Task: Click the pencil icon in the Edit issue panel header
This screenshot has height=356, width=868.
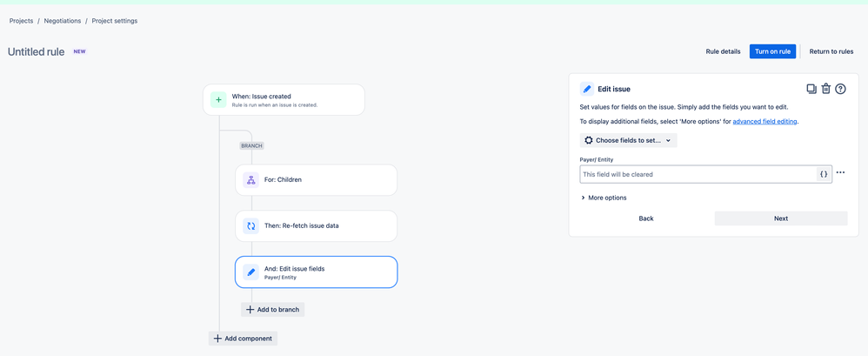Action: click(587, 89)
